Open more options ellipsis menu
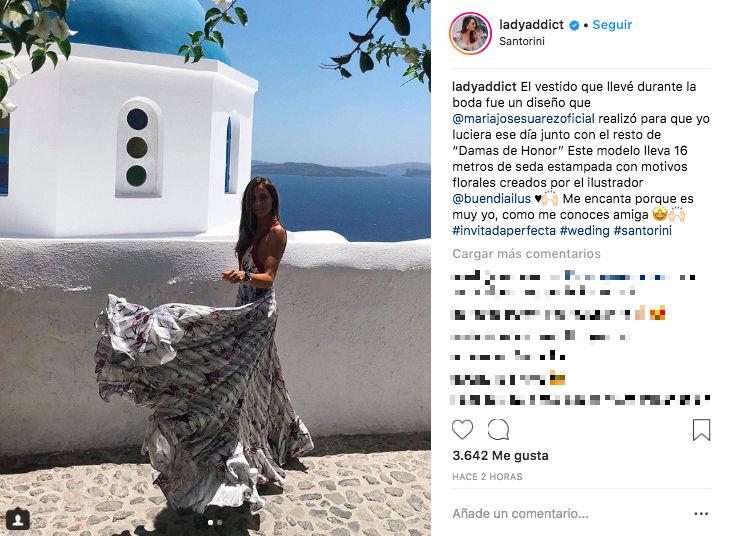Image resolution: width=730 pixels, height=536 pixels. [x=701, y=514]
